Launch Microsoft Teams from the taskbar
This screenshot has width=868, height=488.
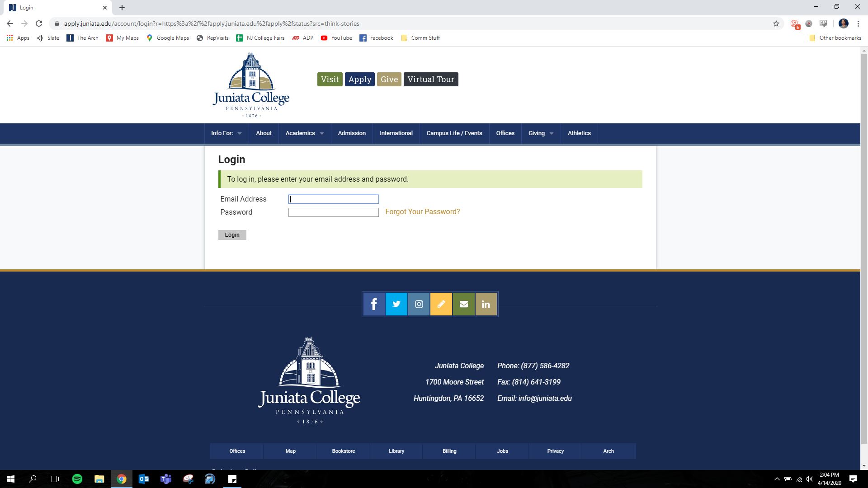coord(166,479)
